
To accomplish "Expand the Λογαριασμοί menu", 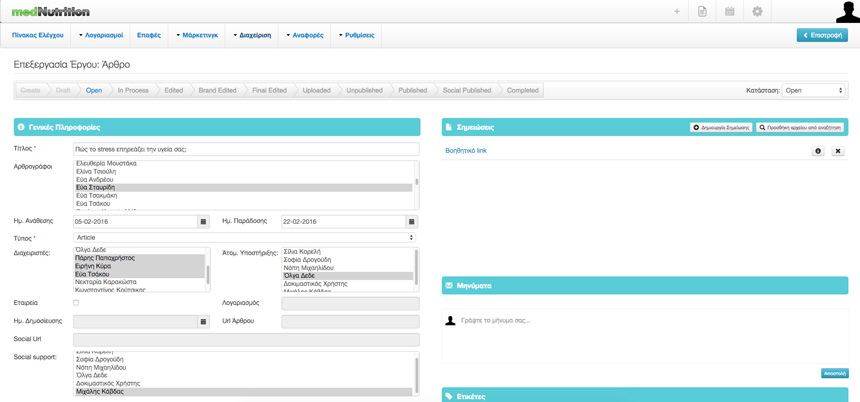I will pos(101,35).
